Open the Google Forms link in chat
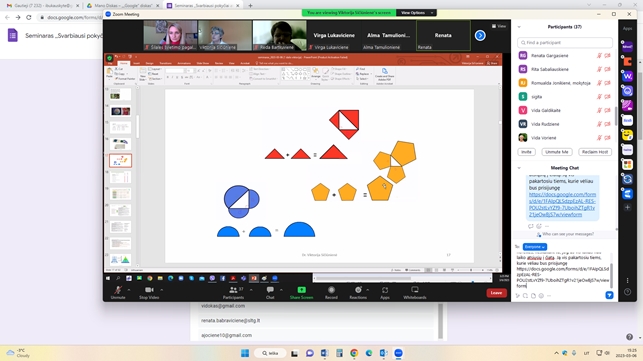Screen dimensions: 643x361 click(x=562, y=204)
